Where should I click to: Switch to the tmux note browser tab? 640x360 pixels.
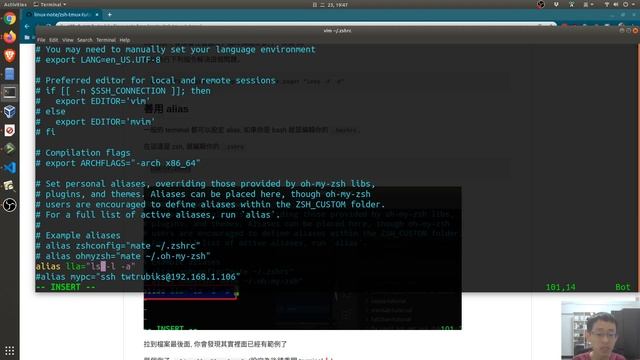click(61, 15)
